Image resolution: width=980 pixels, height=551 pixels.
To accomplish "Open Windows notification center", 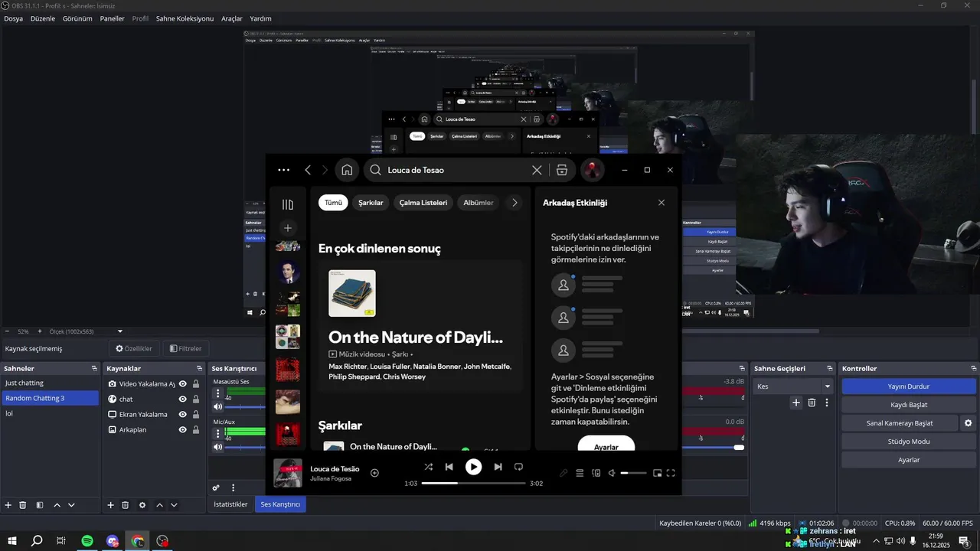I will pyautogui.click(x=964, y=541).
